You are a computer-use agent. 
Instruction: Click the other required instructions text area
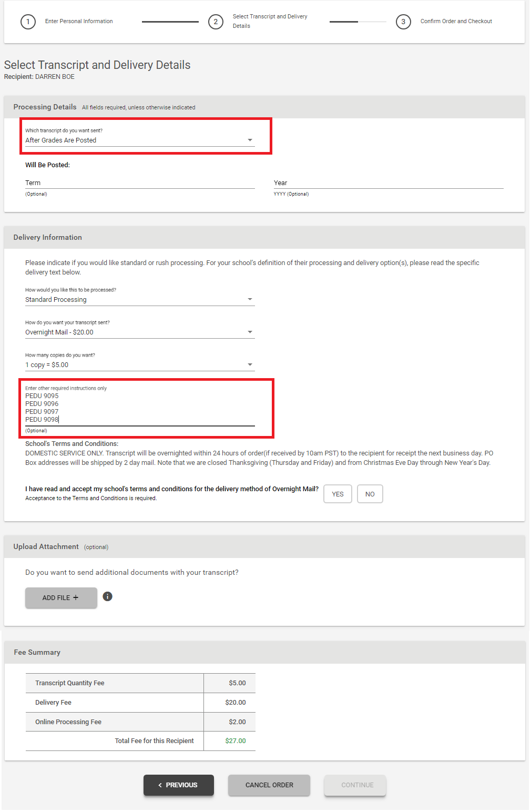coord(140,408)
